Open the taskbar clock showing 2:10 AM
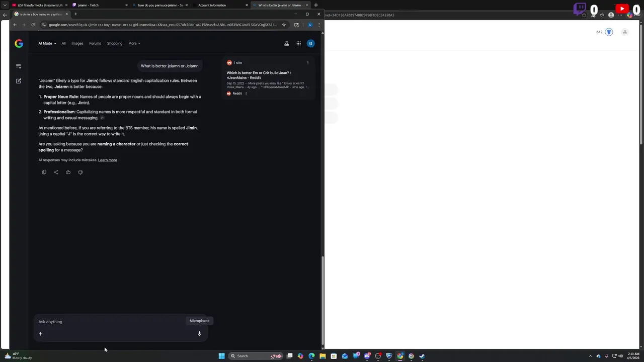 [x=633, y=356]
